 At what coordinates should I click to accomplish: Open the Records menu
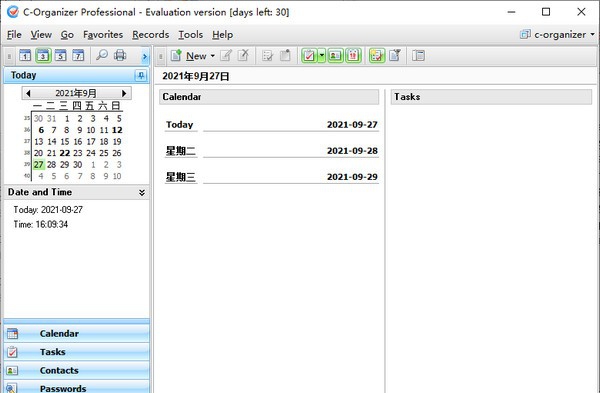click(150, 35)
